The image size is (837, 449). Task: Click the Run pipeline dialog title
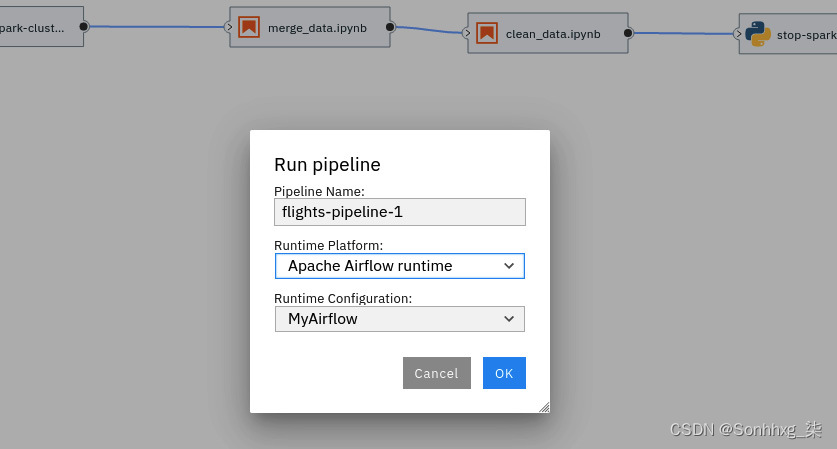[327, 164]
